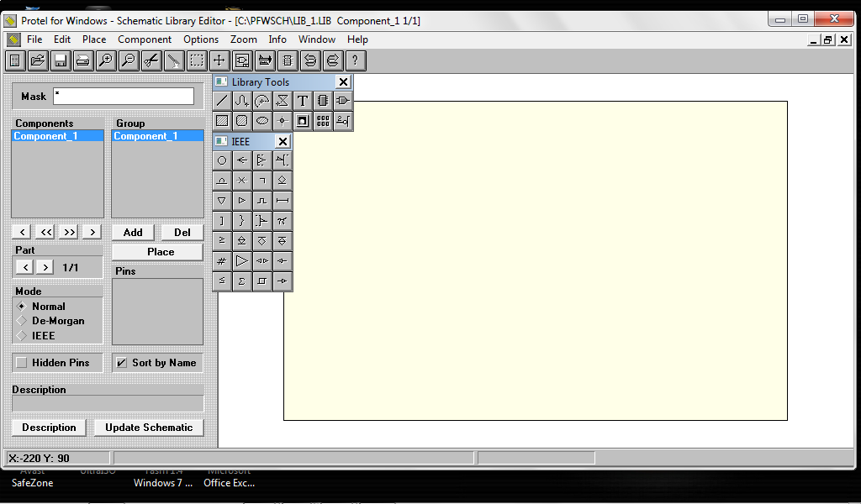
Task: Step to the next part with the Part arrow
Action: coord(44,266)
